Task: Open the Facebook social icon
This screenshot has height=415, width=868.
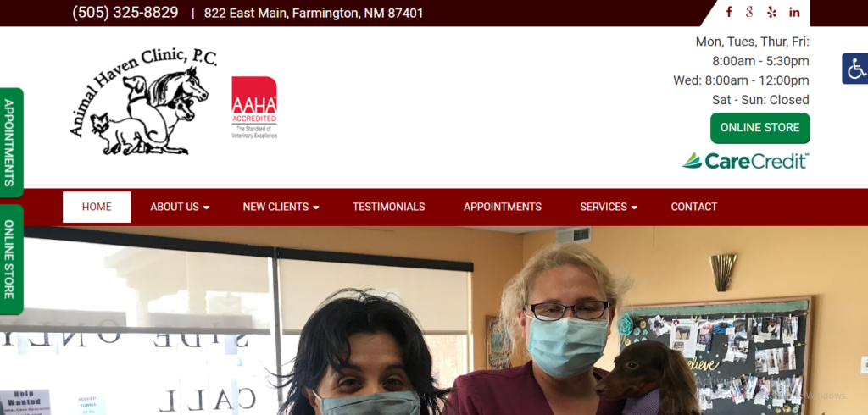Action: click(x=729, y=12)
